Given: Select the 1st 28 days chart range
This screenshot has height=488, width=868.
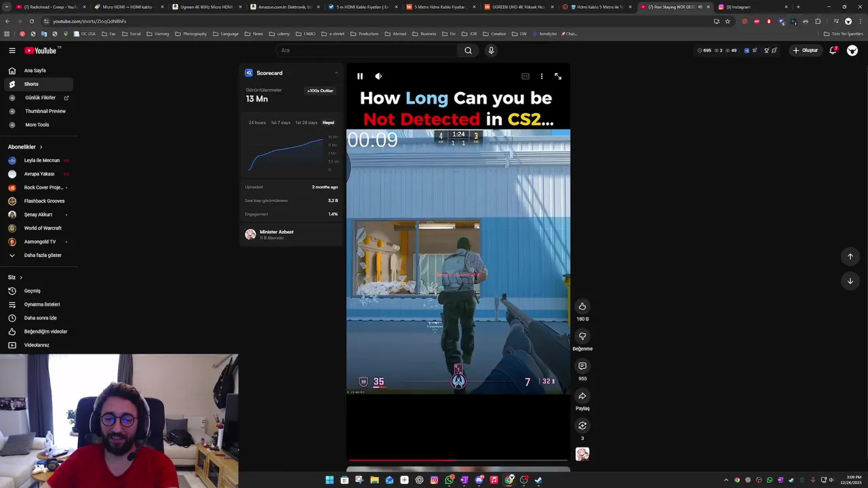Looking at the screenshot, I should click(306, 123).
